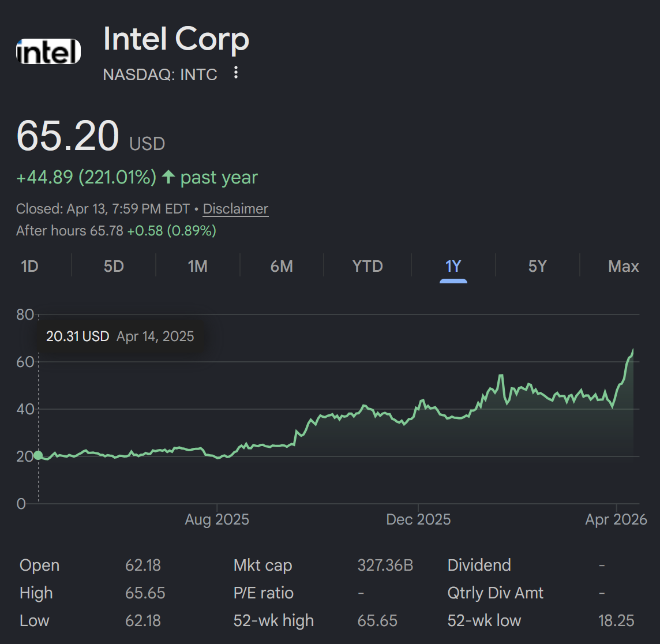Click the green up arrow icon

[x=168, y=177]
